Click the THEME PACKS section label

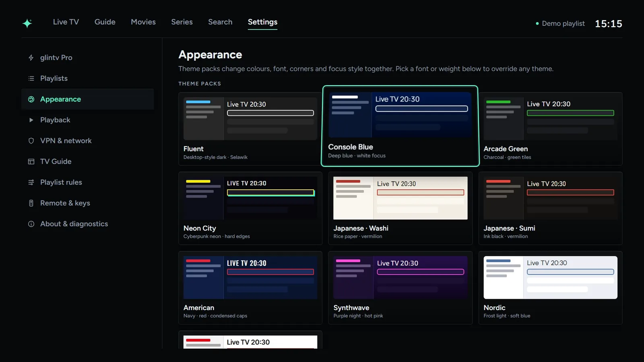[x=200, y=84]
